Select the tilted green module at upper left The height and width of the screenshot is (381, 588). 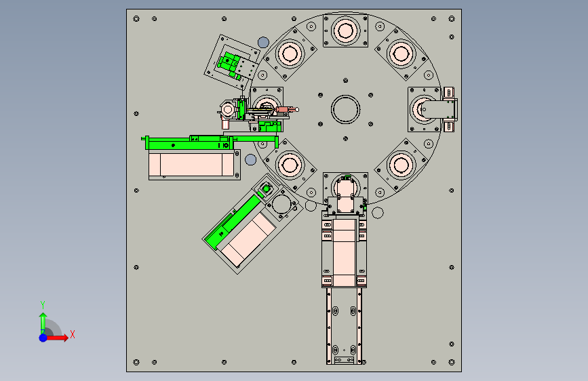(229, 64)
